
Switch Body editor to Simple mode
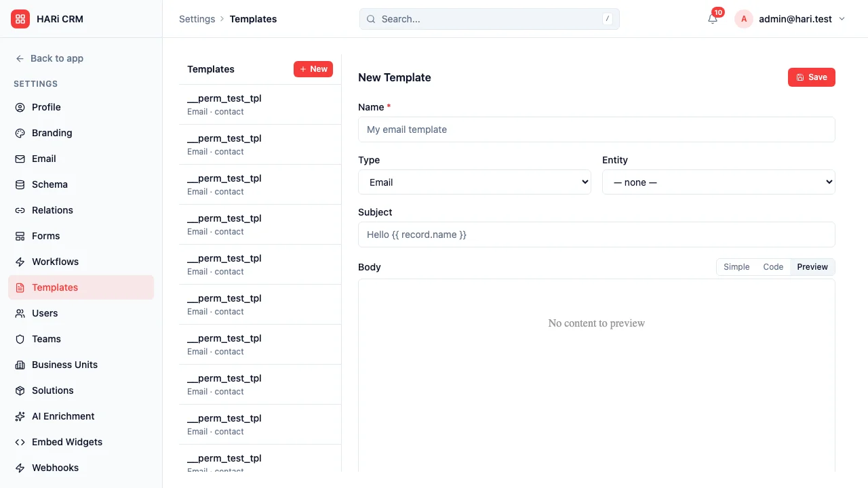(736, 266)
